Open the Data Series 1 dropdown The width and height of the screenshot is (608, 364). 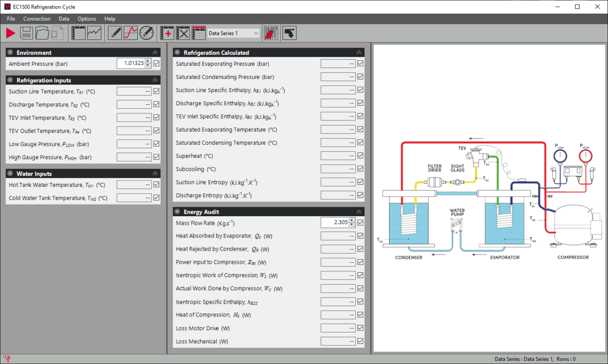[x=234, y=33]
